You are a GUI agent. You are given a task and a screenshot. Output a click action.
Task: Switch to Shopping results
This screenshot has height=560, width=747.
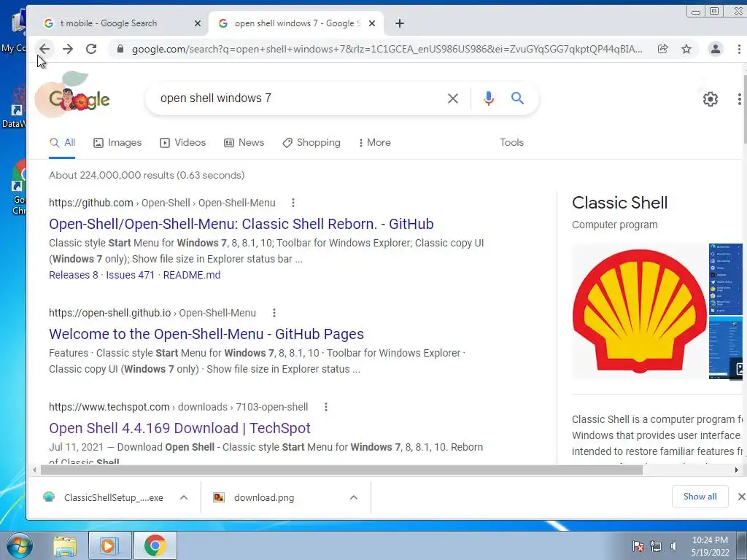point(311,142)
